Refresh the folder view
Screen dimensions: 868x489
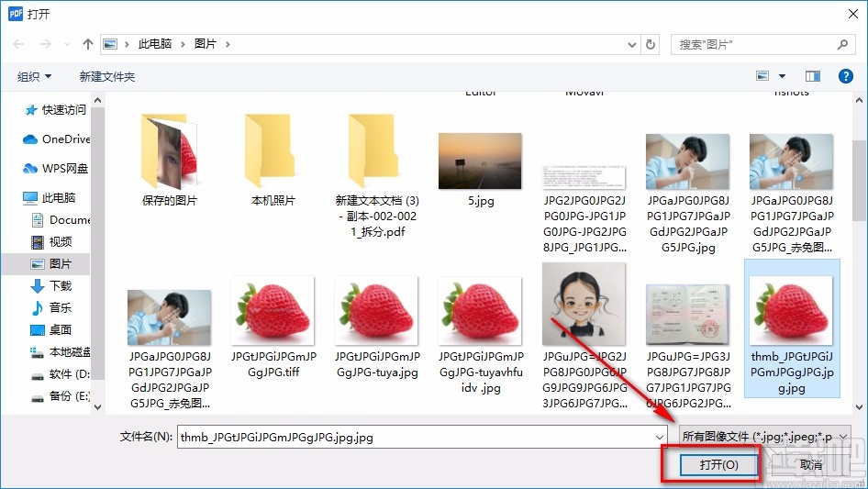pyautogui.click(x=651, y=44)
